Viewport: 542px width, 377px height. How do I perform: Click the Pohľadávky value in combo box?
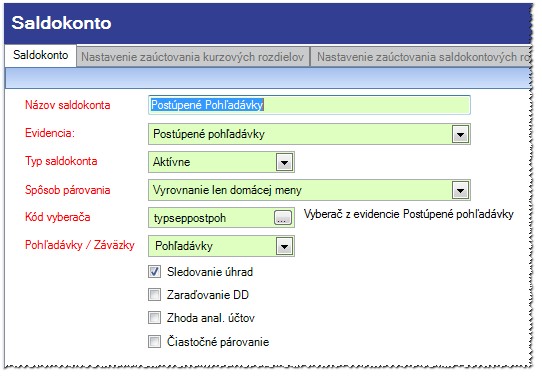click(x=184, y=246)
